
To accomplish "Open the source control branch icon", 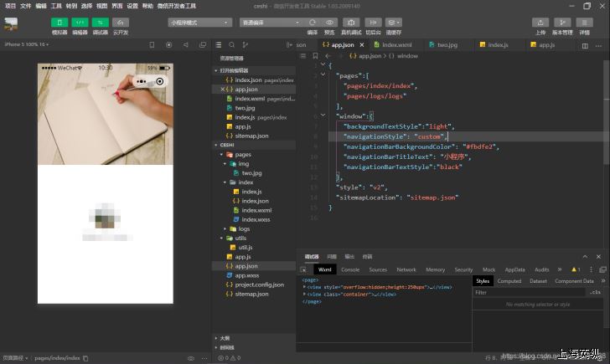I will (245, 45).
